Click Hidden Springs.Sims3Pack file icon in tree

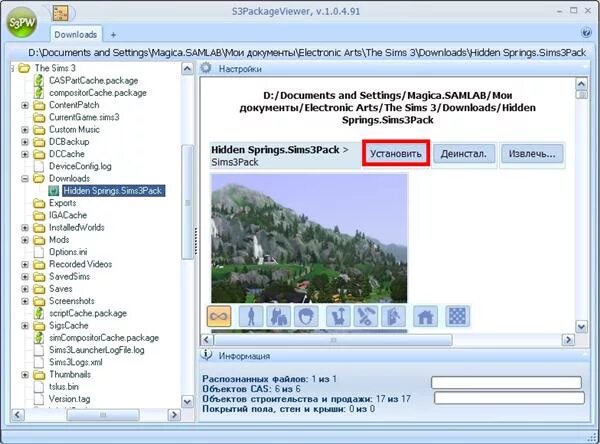pyautogui.click(x=54, y=191)
